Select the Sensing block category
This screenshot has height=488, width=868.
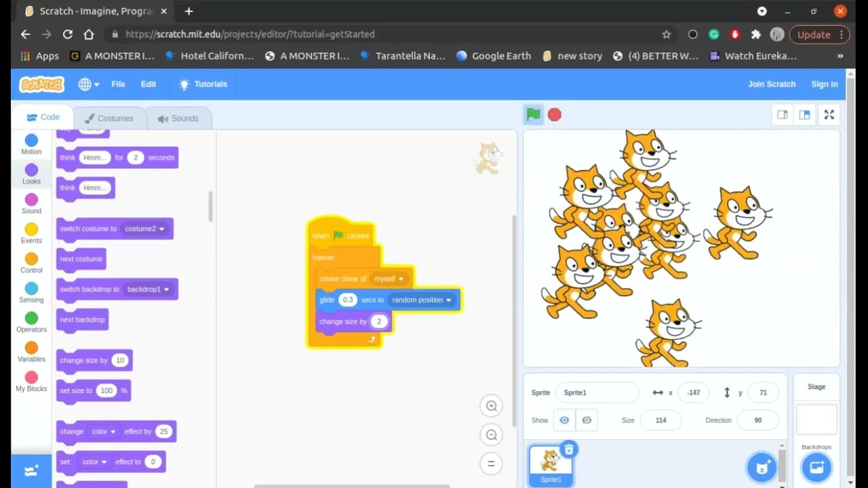pos(31,293)
